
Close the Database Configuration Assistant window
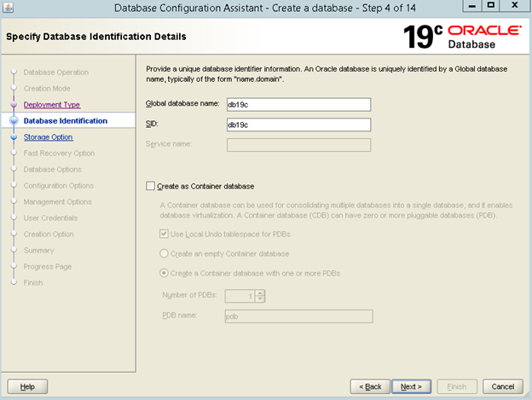515,6
